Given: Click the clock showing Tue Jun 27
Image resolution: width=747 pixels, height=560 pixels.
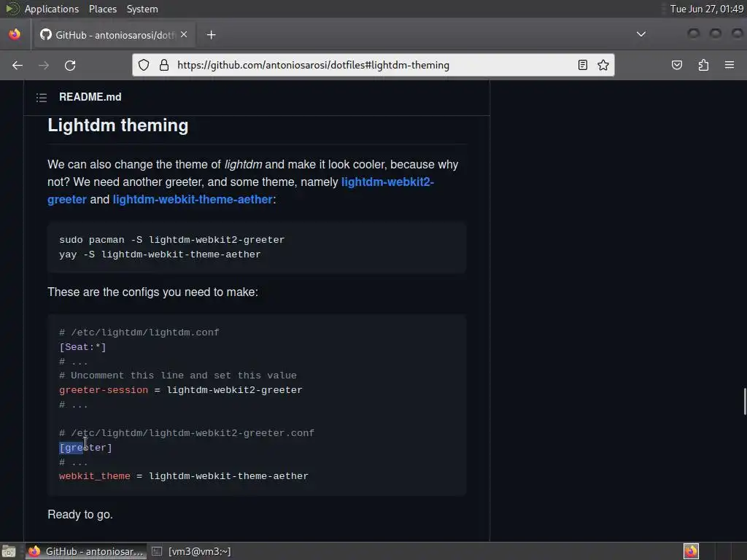Looking at the screenshot, I should point(706,9).
